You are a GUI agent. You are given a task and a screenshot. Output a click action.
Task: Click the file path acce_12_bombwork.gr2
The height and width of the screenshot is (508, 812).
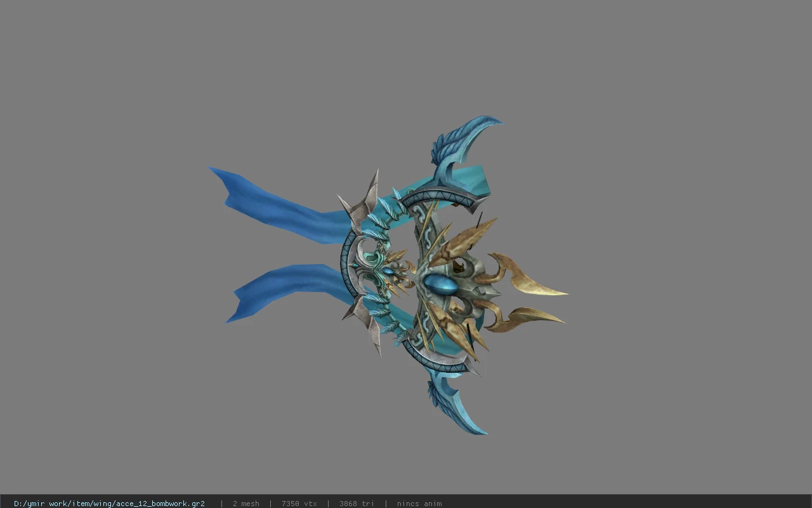point(109,504)
